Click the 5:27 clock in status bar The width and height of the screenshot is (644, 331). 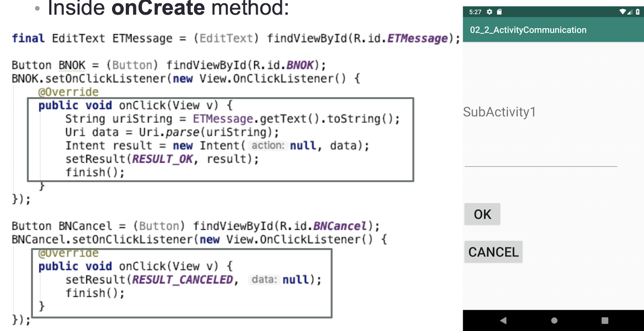pyautogui.click(x=475, y=12)
